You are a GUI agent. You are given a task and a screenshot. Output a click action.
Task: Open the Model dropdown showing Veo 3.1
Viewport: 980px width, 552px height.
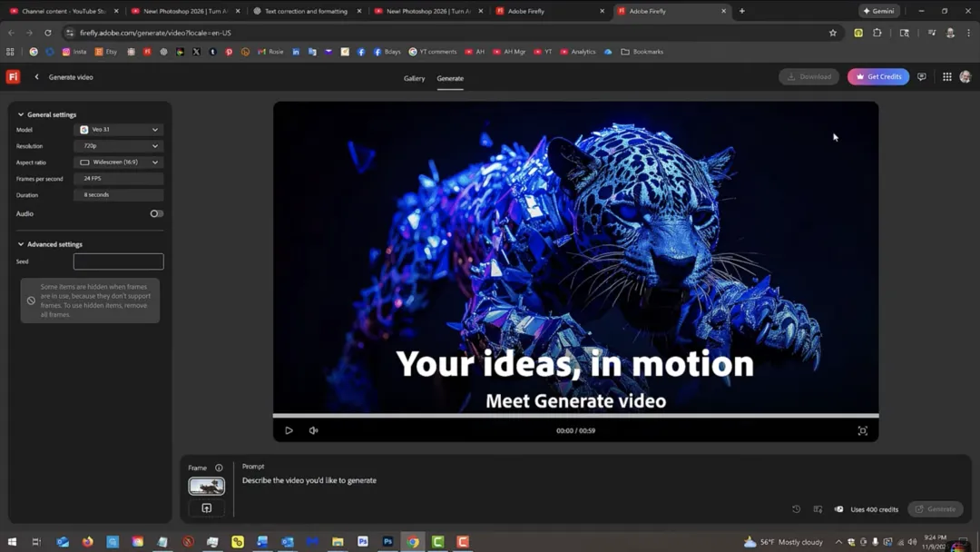click(118, 129)
